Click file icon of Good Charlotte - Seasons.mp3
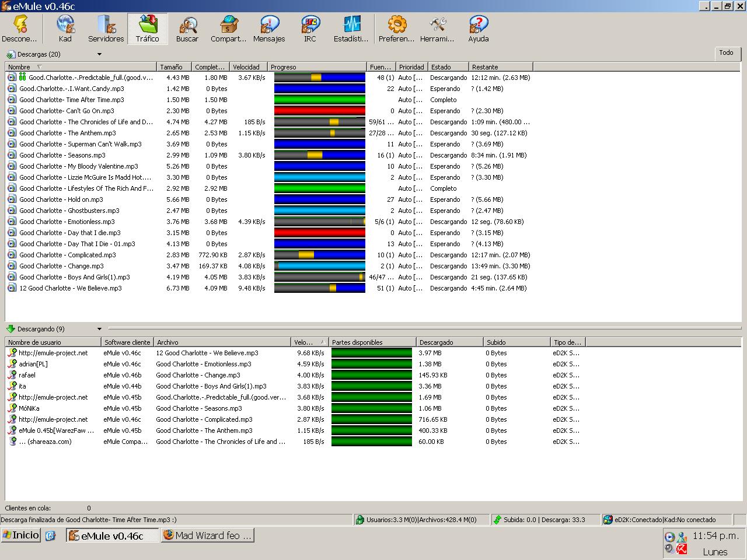Image resolution: width=747 pixels, height=560 pixels. 12,155
